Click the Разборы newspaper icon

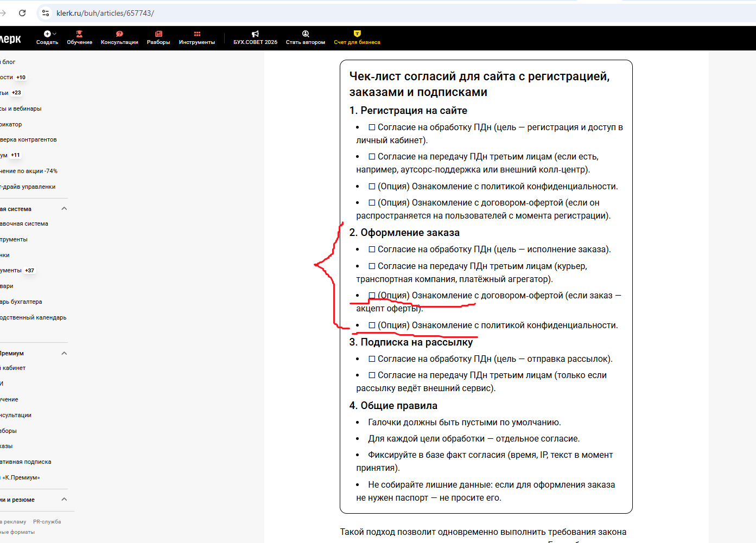[x=158, y=34]
